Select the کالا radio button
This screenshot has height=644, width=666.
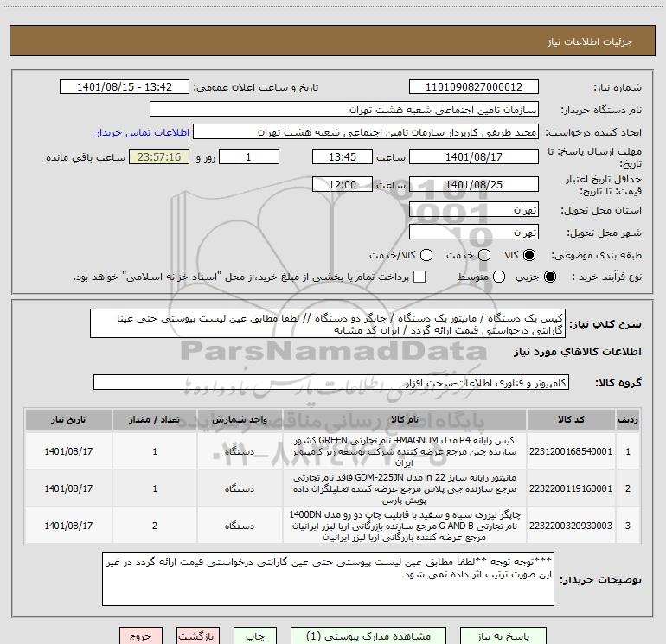(529, 255)
